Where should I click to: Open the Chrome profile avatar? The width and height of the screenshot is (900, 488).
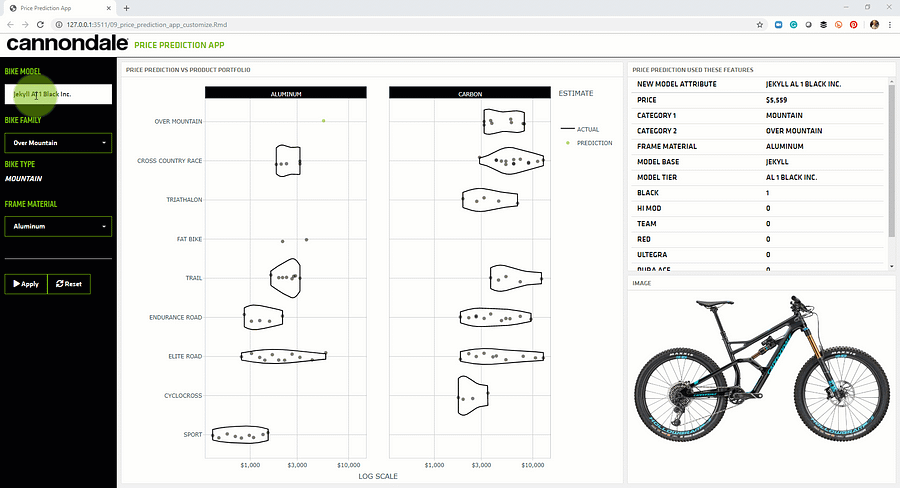click(874, 25)
